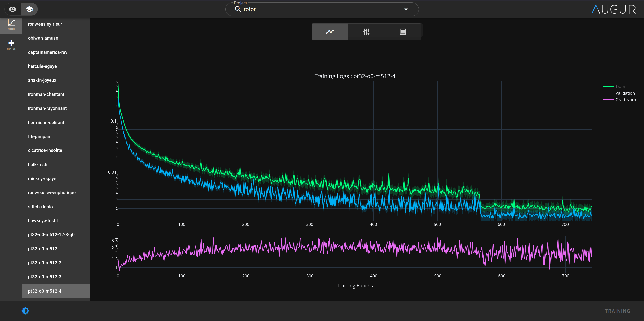644x321 pixels.
Task: Click the eye view mode icon
Action: point(12,9)
